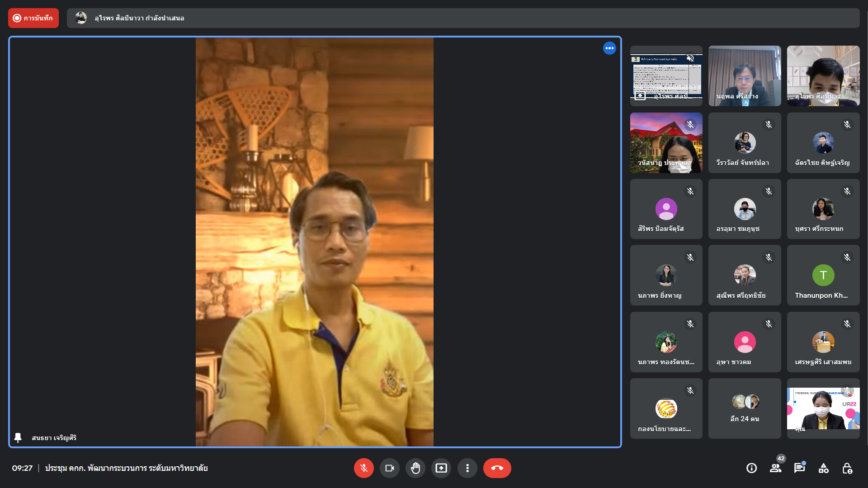Select the participant tile with the purple avatar
Viewport: 868px width, 488px height.
tap(666, 209)
